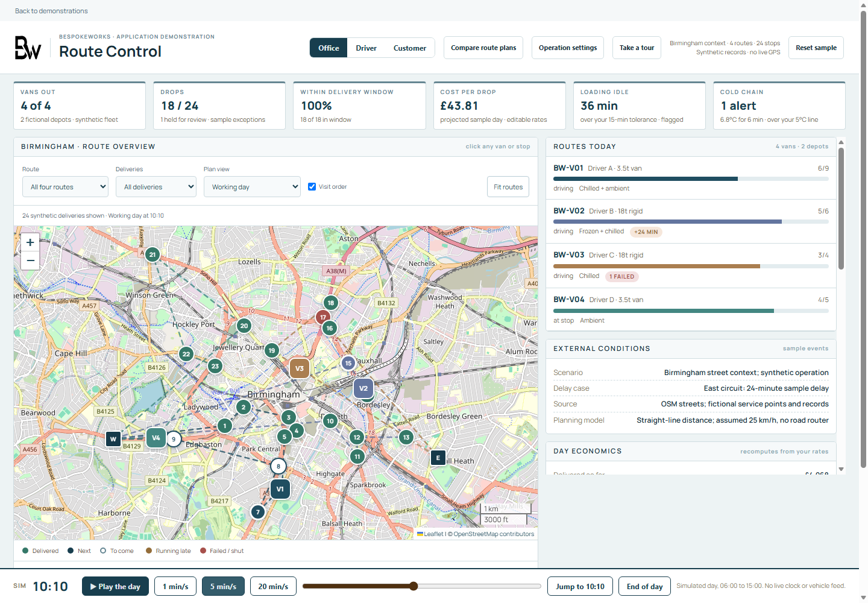The width and height of the screenshot is (868, 603).
Task: Switch to the Customer view tab
Action: 410,48
